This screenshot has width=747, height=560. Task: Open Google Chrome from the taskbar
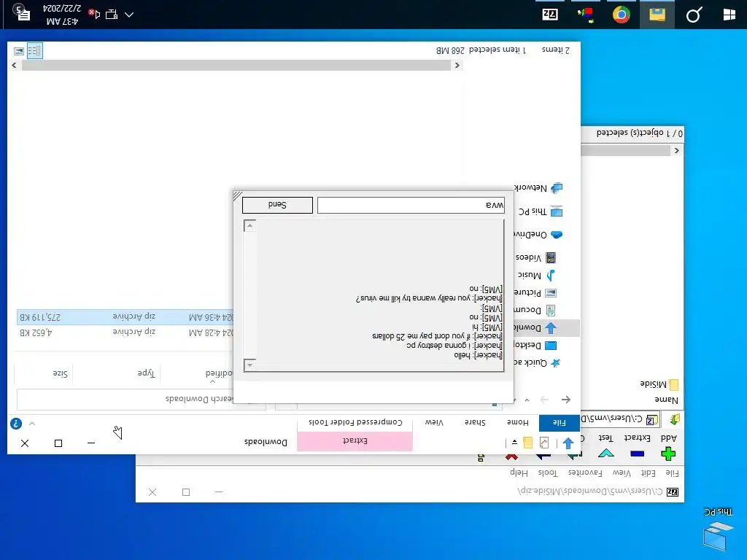pyautogui.click(x=622, y=15)
